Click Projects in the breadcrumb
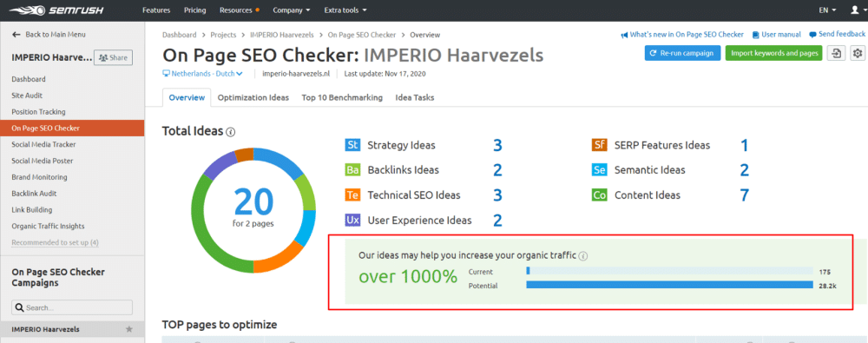The image size is (868, 343). click(x=223, y=35)
